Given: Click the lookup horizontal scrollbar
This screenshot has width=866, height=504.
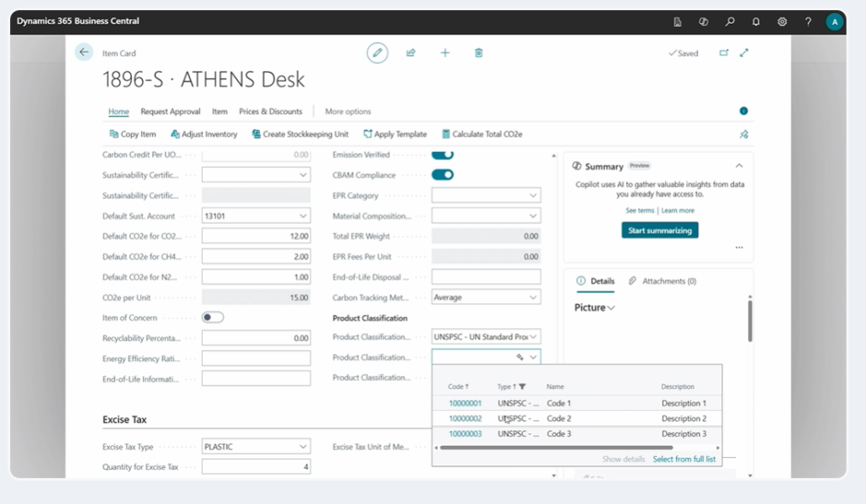Looking at the screenshot, I should (x=556, y=448).
